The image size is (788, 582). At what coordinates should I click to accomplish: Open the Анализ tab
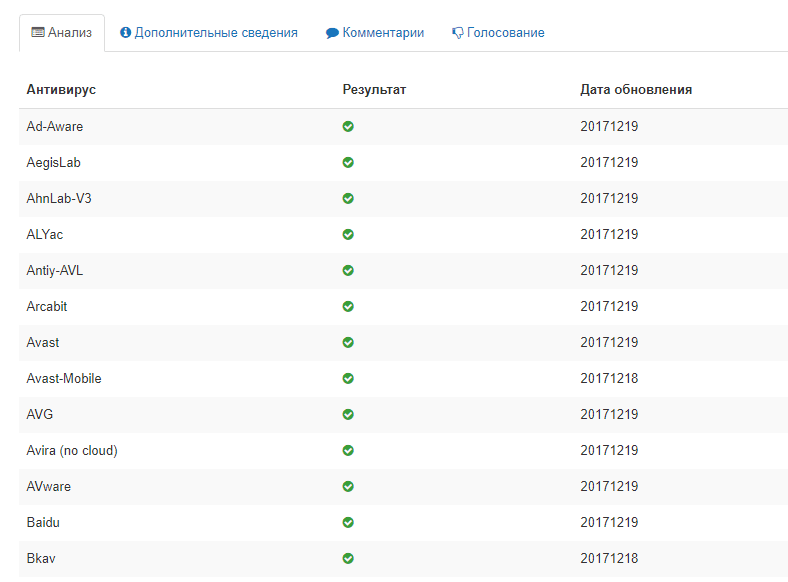point(62,33)
